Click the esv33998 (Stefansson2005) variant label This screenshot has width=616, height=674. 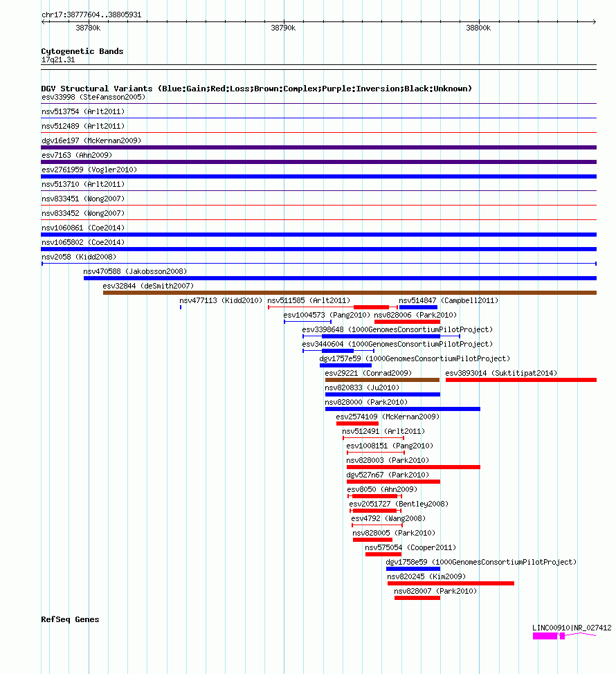point(93,97)
